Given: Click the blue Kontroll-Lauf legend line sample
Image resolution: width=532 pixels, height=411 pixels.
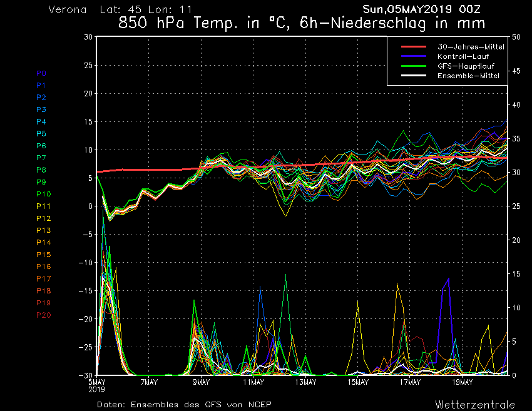Looking at the screenshot, I should (414, 56).
